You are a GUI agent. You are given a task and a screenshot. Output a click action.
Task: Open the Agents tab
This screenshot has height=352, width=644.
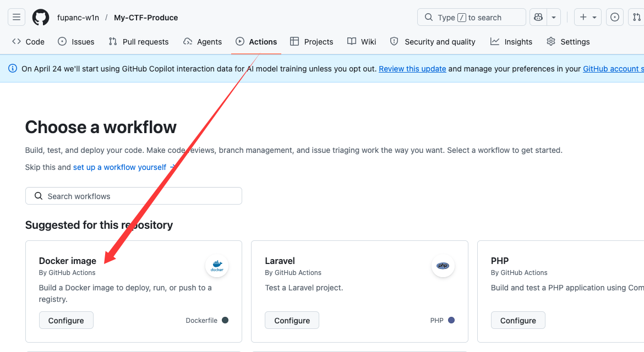pyautogui.click(x=203, y=41)
